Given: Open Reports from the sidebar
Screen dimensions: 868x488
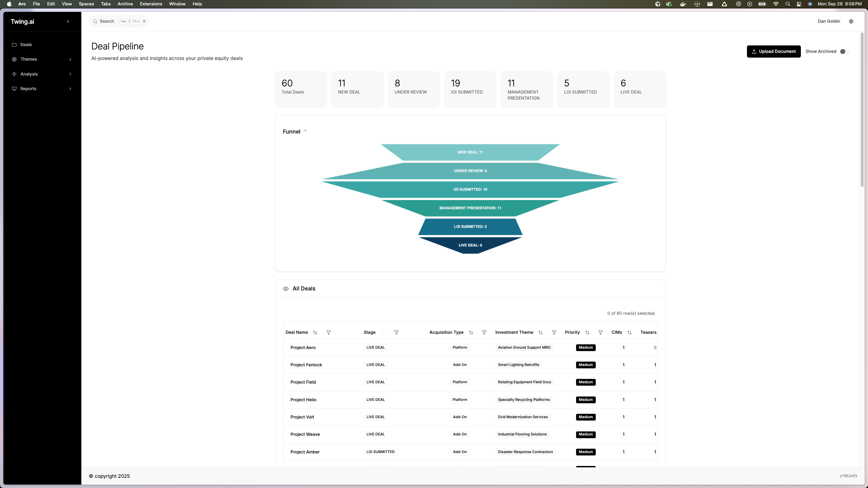Looking at the screenshot, I should (x=28, y=88).
